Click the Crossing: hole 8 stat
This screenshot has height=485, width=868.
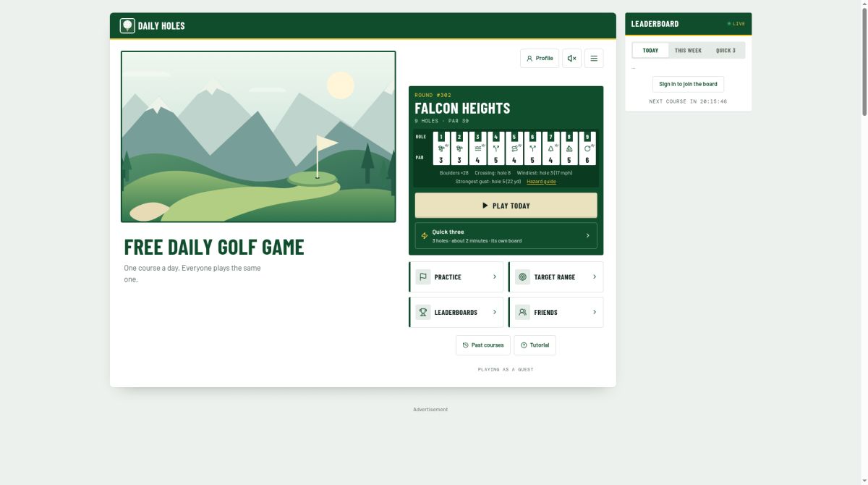pos(493,173)
